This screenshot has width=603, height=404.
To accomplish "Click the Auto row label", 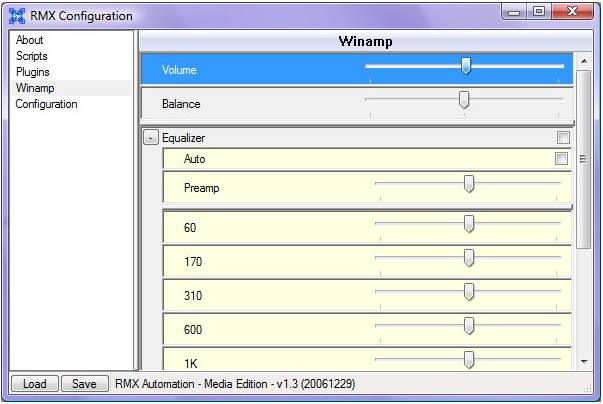I will click(195, 159).
